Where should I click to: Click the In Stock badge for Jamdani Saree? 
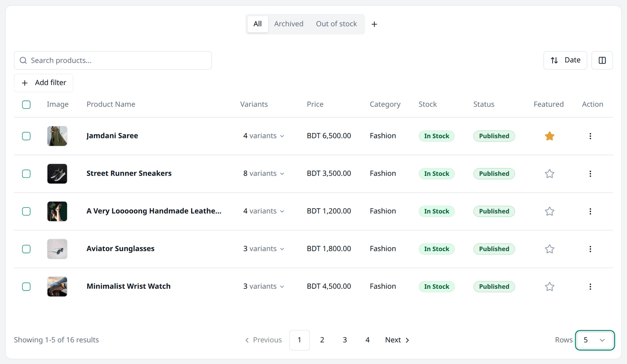tap(437, 136)
